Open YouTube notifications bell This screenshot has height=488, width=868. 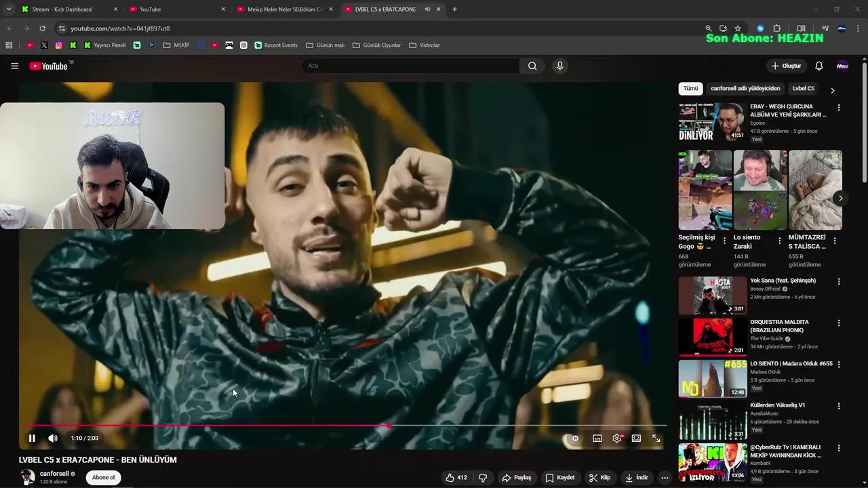pyautogui.click(x=818, y=66)
